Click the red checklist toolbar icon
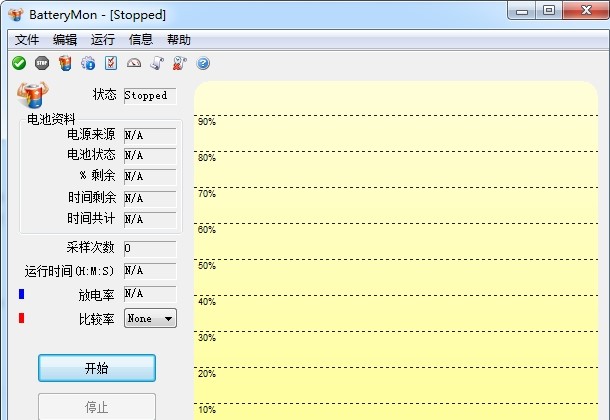 (x=111, y=63)
